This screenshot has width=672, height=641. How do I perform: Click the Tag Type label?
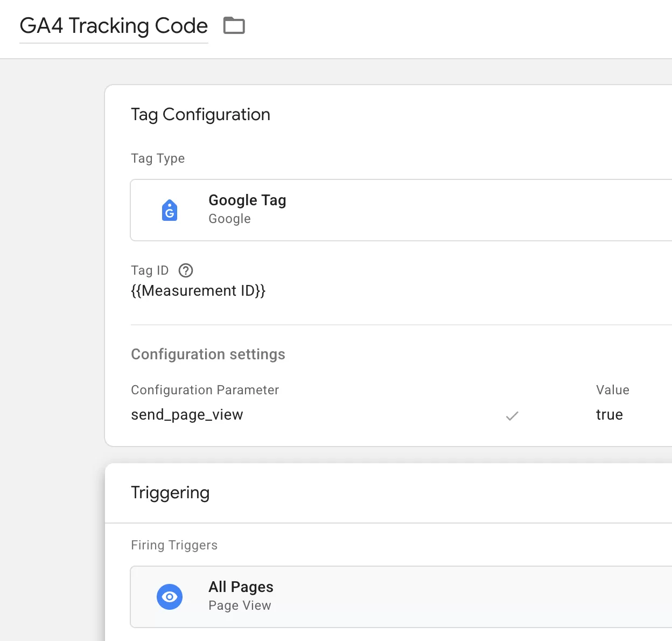[158, 158]
